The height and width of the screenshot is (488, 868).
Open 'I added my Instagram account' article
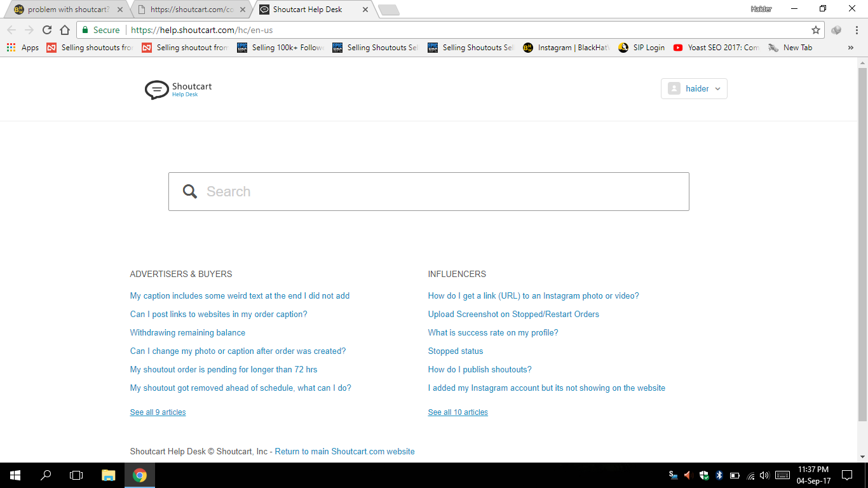pos(546,388)
